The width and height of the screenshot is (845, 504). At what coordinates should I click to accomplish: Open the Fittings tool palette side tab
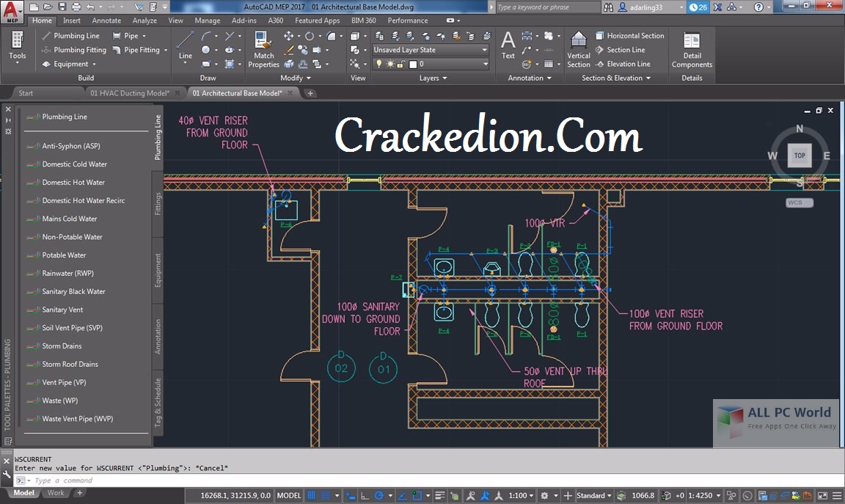click(158, 204)
